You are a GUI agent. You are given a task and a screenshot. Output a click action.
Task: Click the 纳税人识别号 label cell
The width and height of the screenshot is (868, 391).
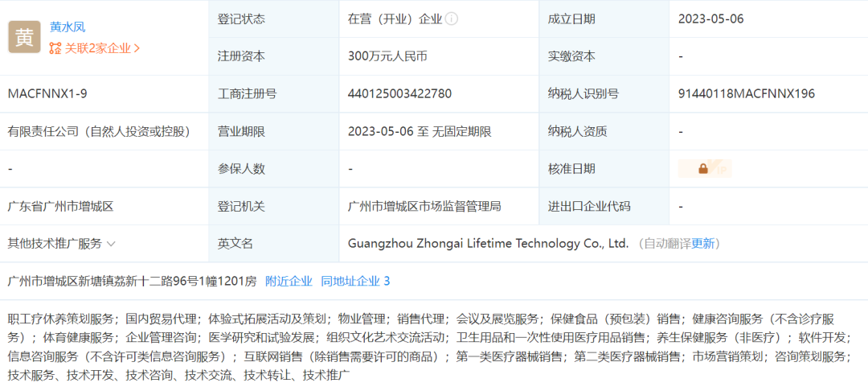(x=604, y=94)
